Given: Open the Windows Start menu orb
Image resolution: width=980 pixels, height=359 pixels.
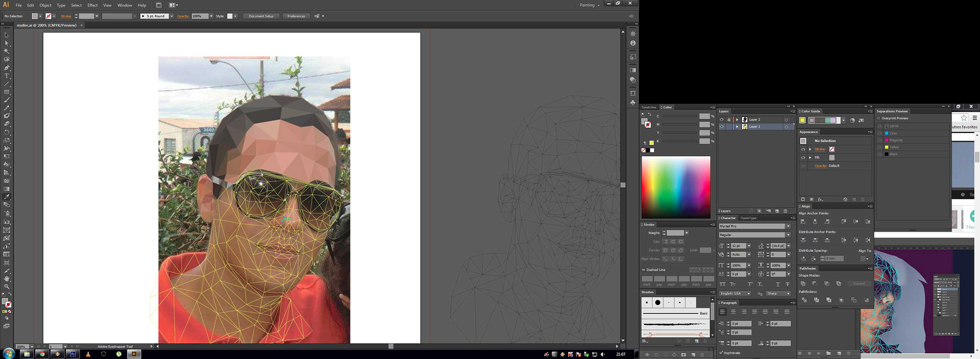Looking at the screenshot, I should point(9,353).
